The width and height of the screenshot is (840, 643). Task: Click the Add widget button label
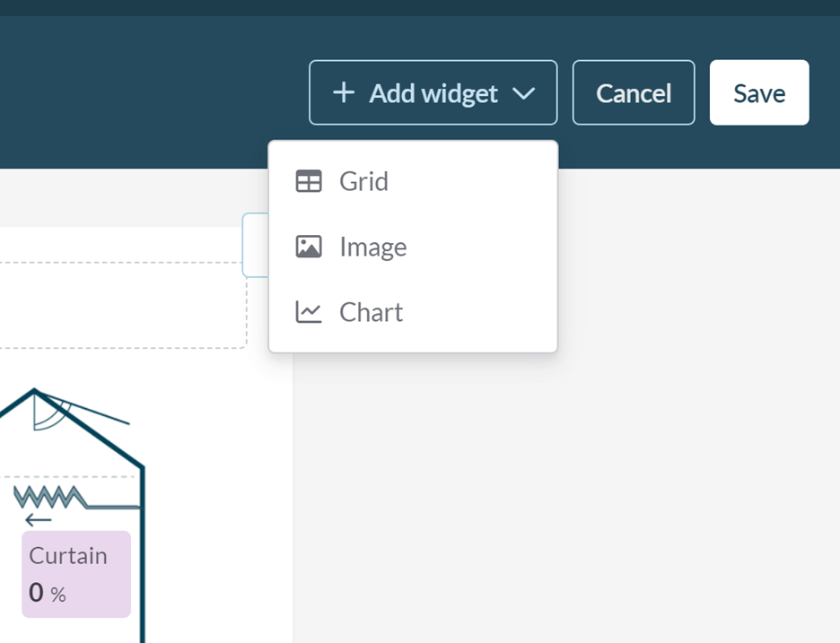pos(433,93)
